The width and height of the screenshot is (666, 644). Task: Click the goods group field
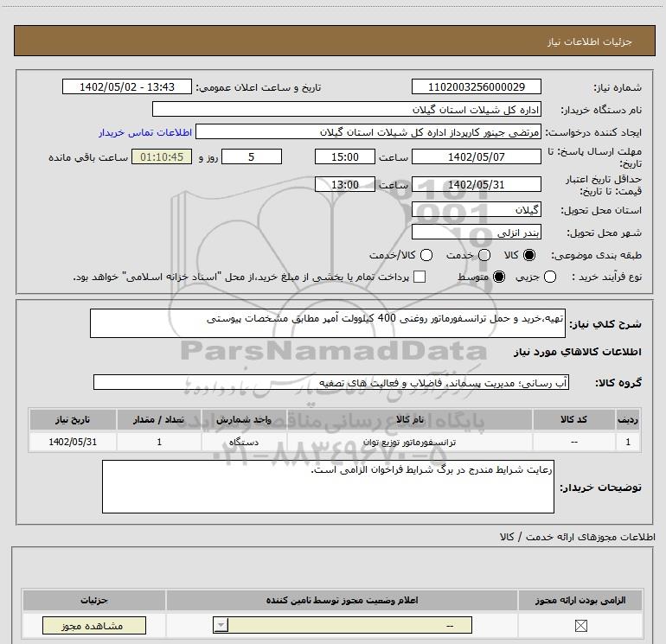point(331,382)
